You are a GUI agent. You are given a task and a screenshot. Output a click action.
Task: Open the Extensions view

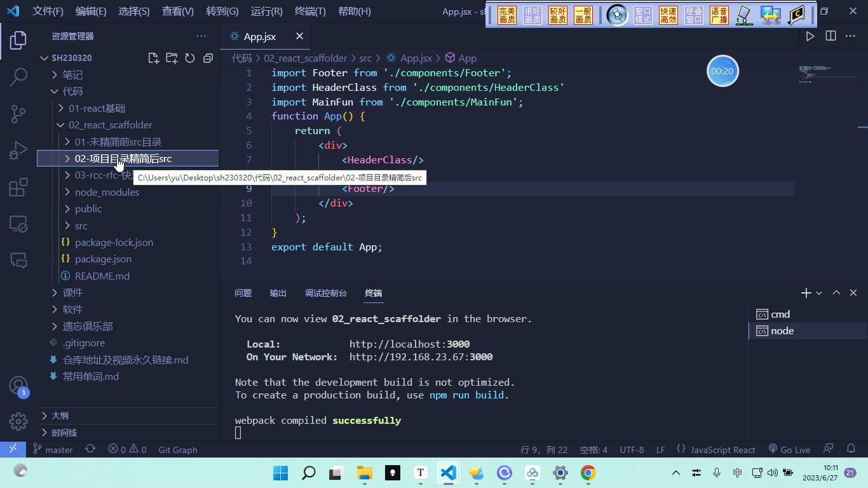point(18,187)
